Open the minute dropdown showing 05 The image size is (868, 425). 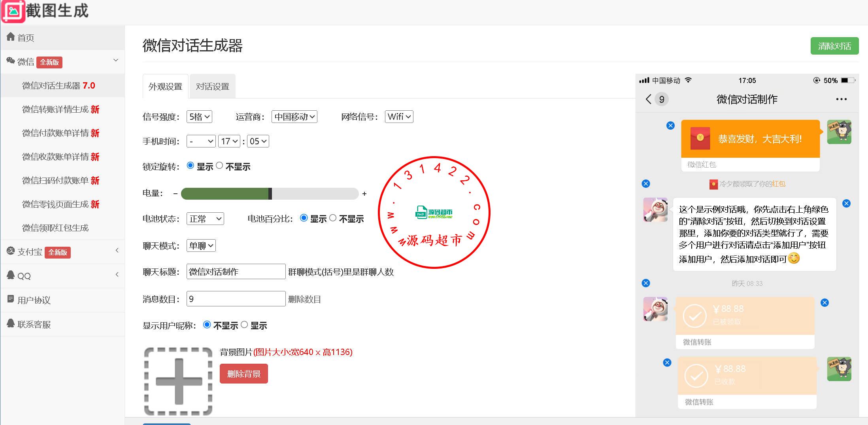click(x=258, y=141)
